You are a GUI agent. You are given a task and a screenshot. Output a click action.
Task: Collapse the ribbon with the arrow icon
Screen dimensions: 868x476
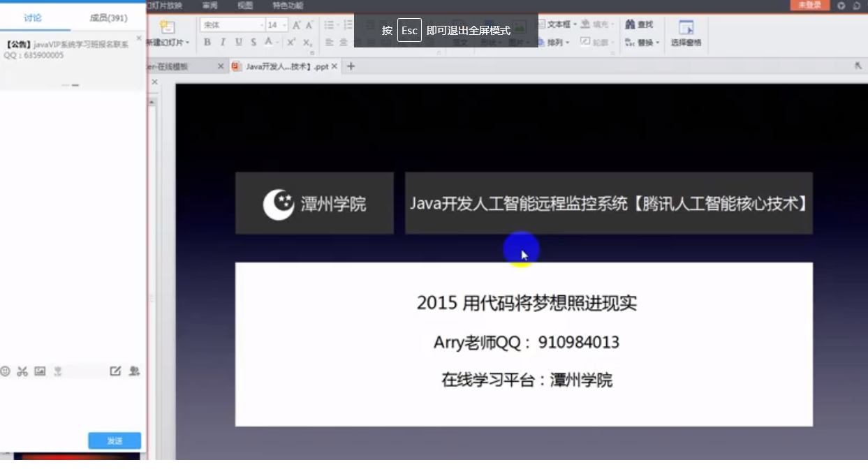click(858, 66)
